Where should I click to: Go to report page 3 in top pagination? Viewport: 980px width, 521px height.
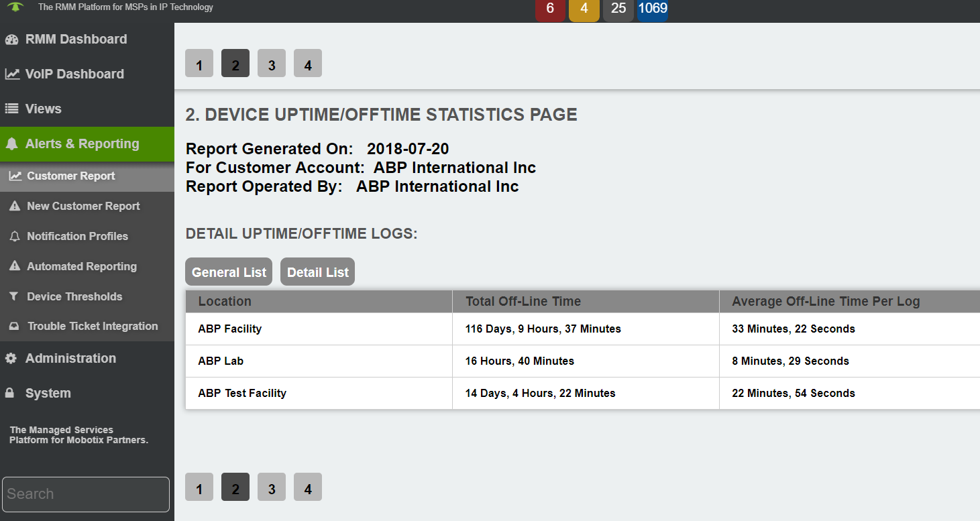point(272,63)
